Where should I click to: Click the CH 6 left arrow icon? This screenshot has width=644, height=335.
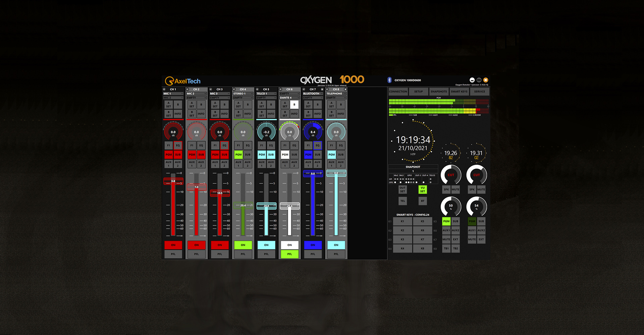point(281,89)
